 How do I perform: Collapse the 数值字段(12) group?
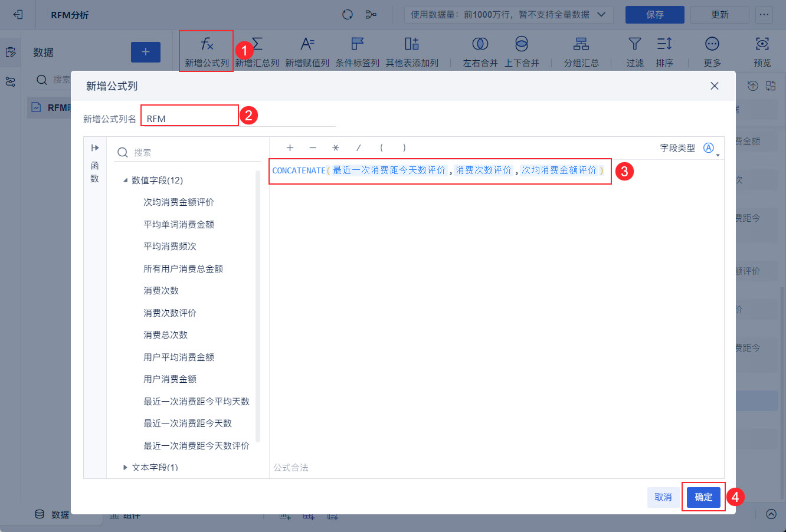[125, 180]
